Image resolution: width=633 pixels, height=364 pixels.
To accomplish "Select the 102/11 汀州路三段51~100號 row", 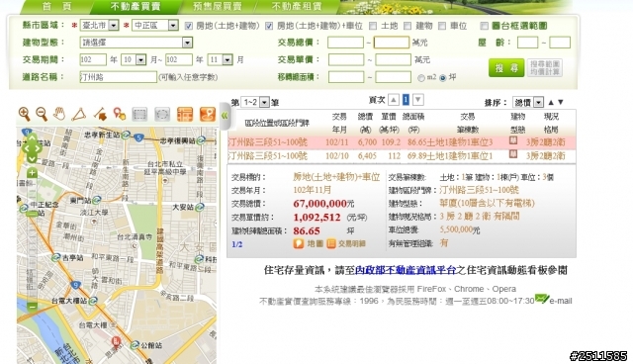I will [402, 142].
